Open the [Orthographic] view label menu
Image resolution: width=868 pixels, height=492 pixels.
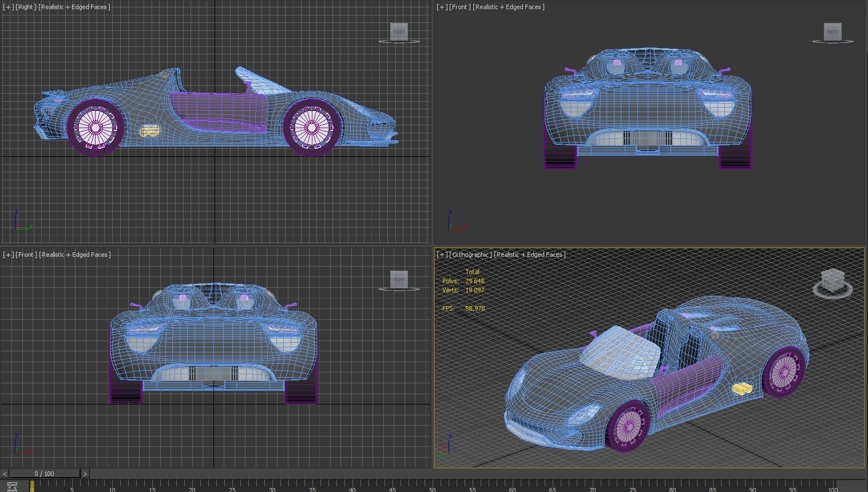(x=471, y=255)
